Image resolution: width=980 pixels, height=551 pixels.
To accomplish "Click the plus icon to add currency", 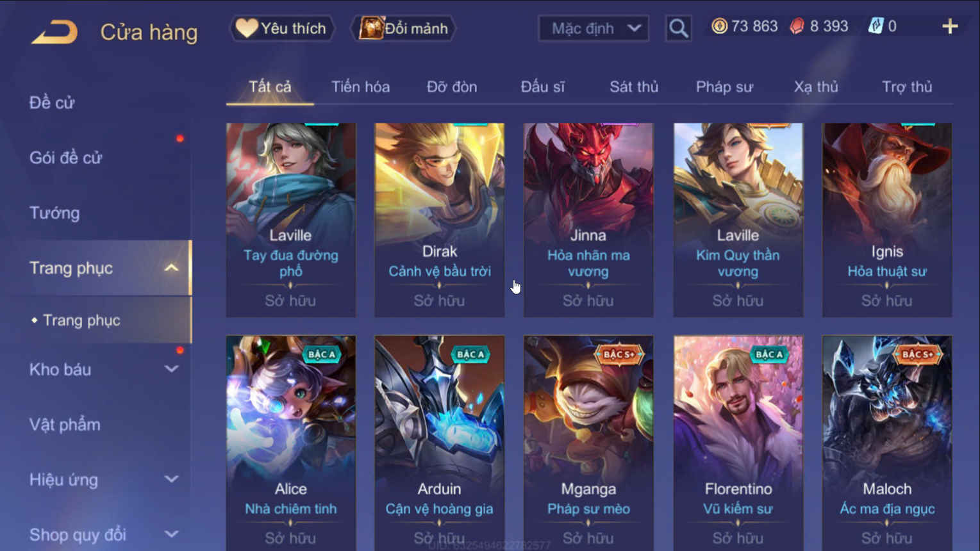I will pyautogui.click(x=950, y=26).
